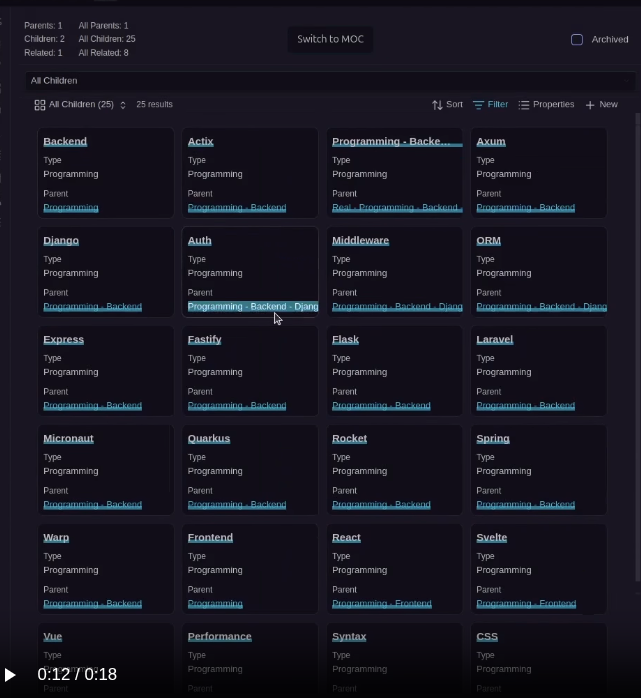Open the Rocket card title
The image size is (641, 698).
(349, 439)
